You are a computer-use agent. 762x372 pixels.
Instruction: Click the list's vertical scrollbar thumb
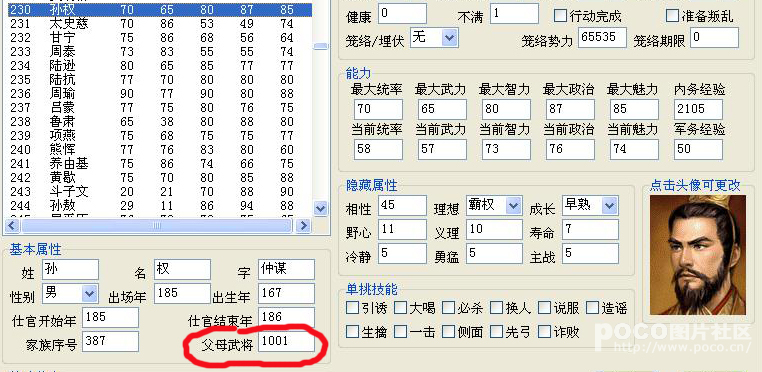pos(320,47)
